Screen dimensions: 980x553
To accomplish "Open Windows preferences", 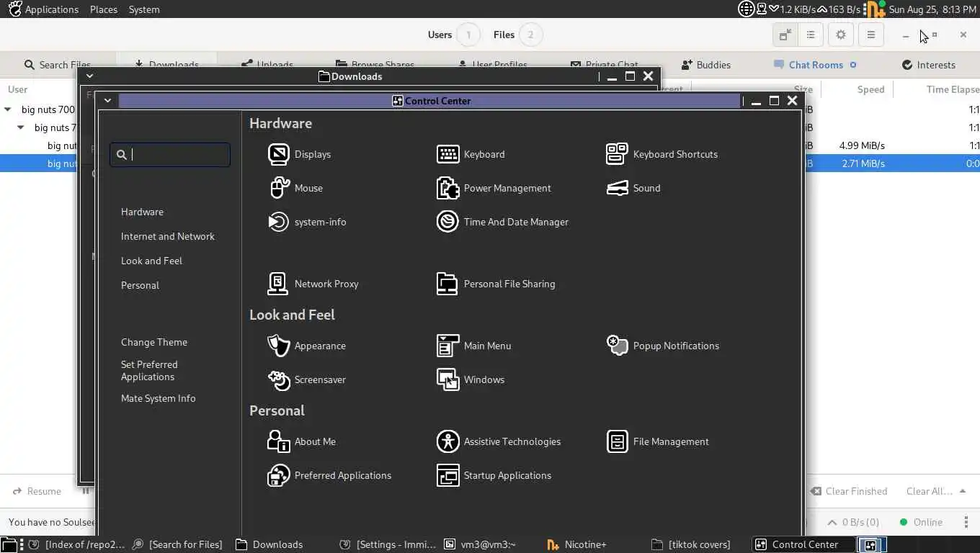I will click(x=471, y=379).
